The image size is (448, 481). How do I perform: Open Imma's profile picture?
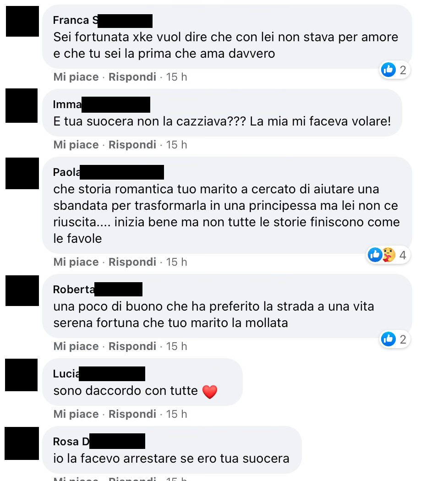(22, 105)
